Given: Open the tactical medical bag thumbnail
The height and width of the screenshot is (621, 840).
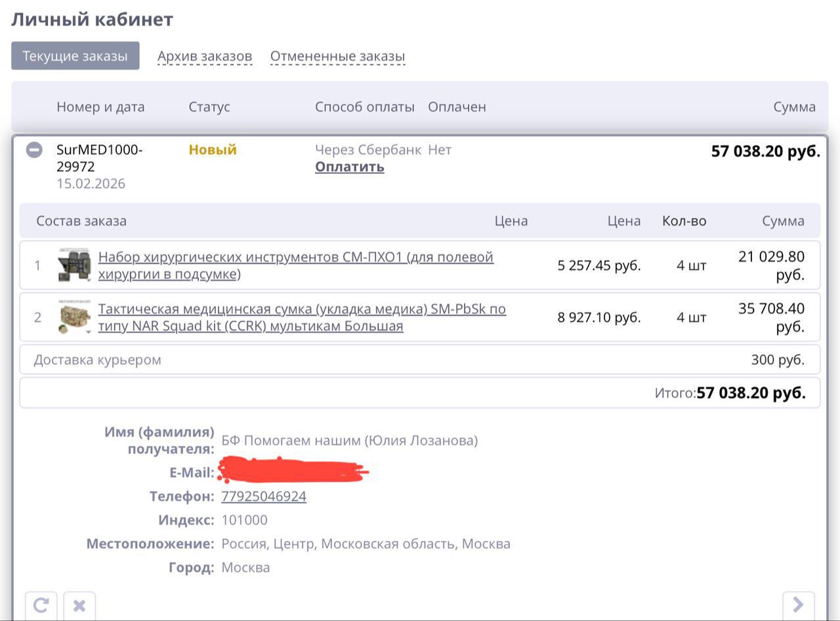Looking at the screenshot, I should (73, 317).
